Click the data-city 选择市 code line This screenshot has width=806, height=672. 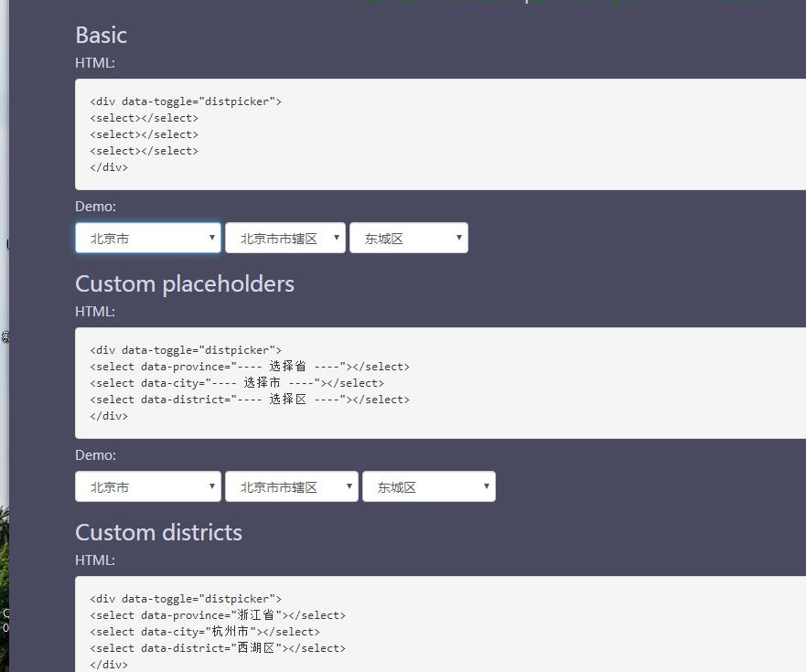237,383
